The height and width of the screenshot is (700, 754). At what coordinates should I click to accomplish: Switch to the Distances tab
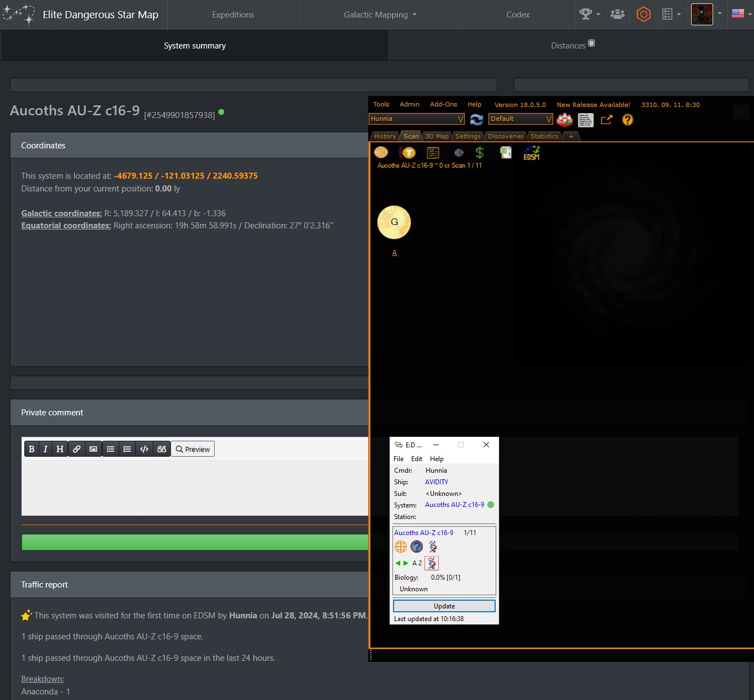coord(572,45)
